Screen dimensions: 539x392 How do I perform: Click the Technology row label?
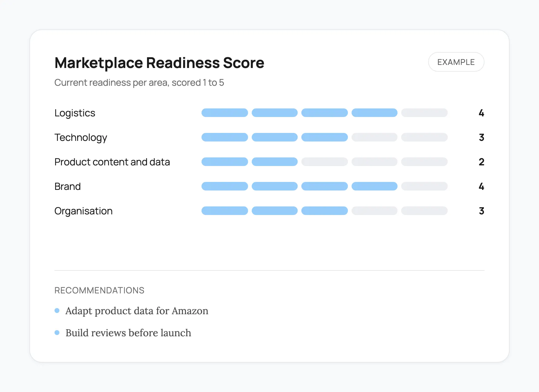click(x=81, y=138)
